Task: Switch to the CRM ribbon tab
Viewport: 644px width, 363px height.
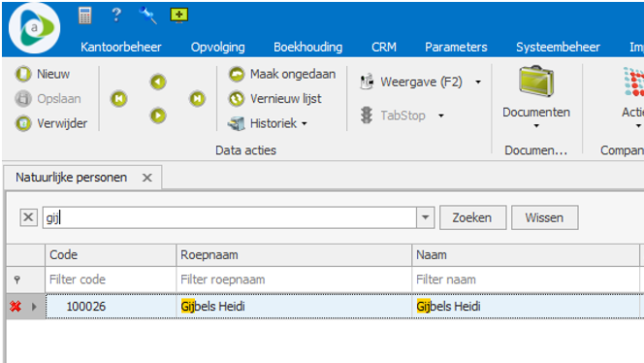Action: coord(384,48)
